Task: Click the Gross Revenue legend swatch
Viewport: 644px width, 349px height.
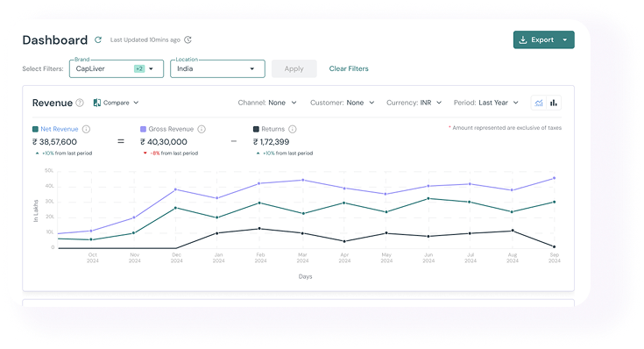Action: [143, 129]
